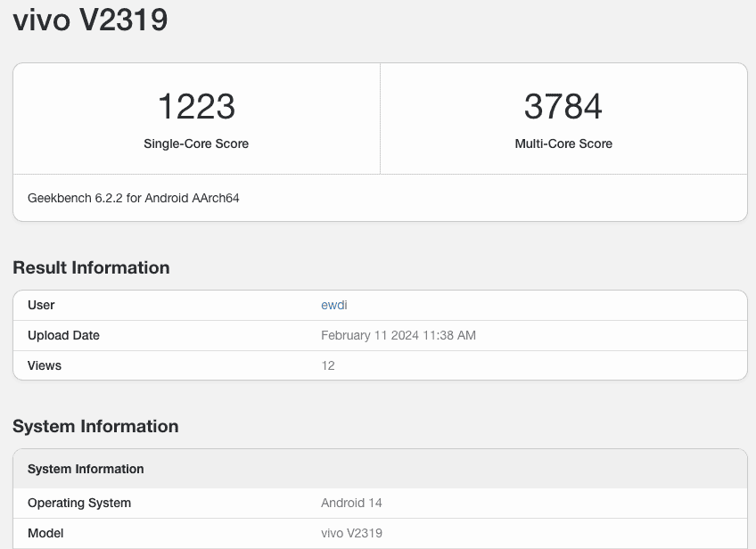Click the Model row label
This screenshot has height=549, width=756.
click(45, 534)
